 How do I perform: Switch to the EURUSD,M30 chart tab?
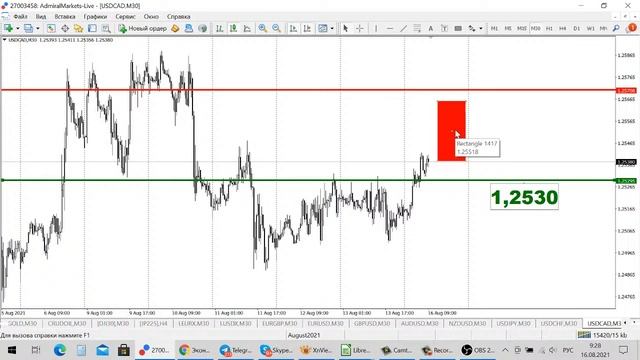pyautogui.click(x=325, y=323)
